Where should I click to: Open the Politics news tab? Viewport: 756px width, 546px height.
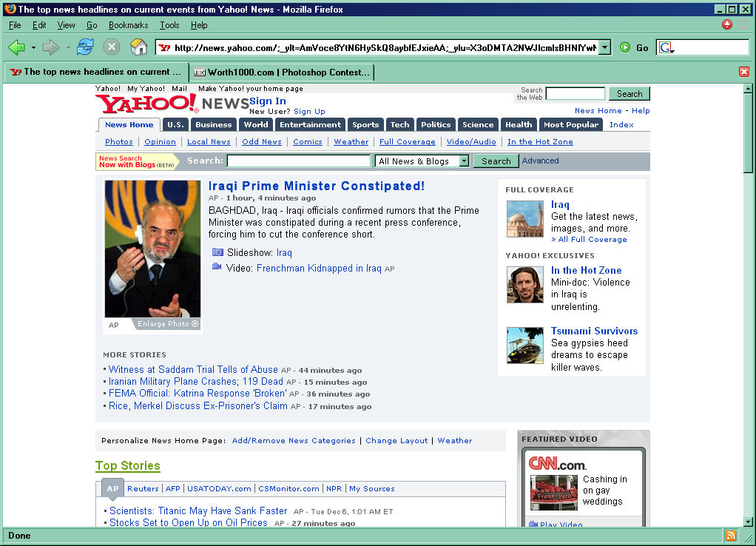[436, 124]
